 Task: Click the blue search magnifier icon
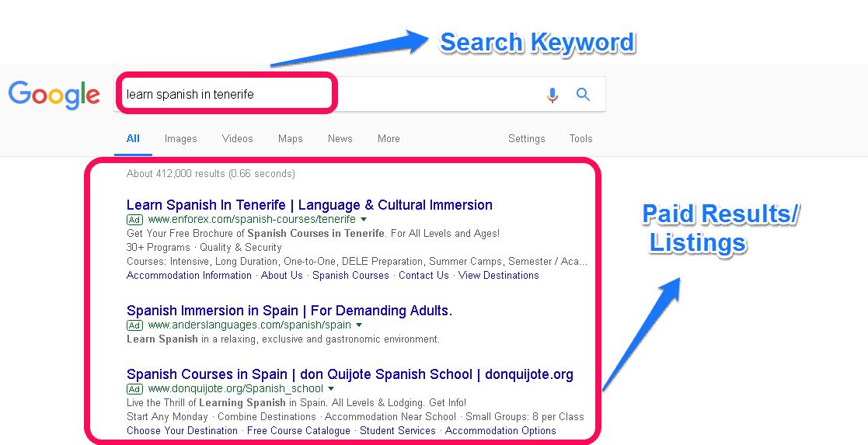[583, 94]
